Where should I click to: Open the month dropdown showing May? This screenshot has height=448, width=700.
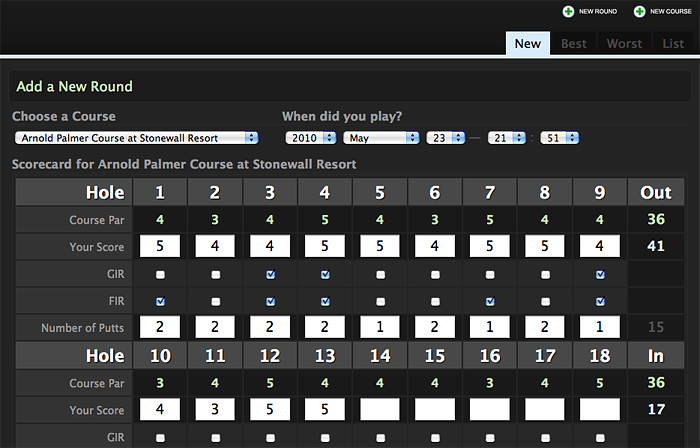(381, 138)
